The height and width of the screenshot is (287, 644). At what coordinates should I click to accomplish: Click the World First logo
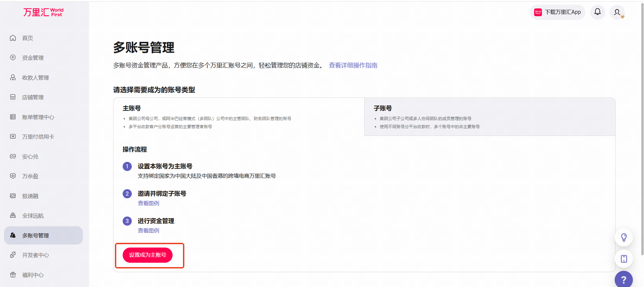click(43, 12)
